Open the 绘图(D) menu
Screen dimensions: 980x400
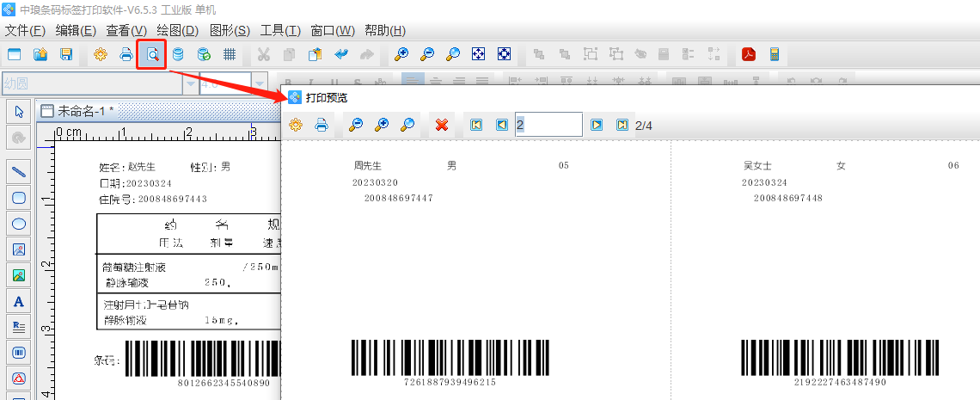pyautogui.click(x=178, y=31)
